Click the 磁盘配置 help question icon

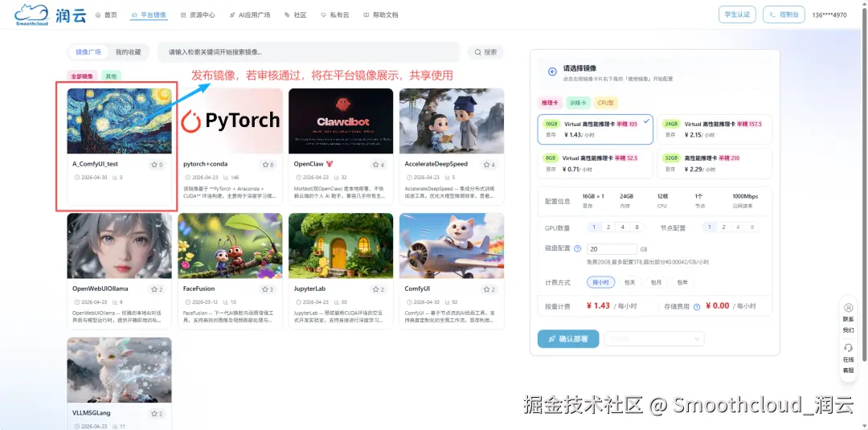[x=577, y=248]
